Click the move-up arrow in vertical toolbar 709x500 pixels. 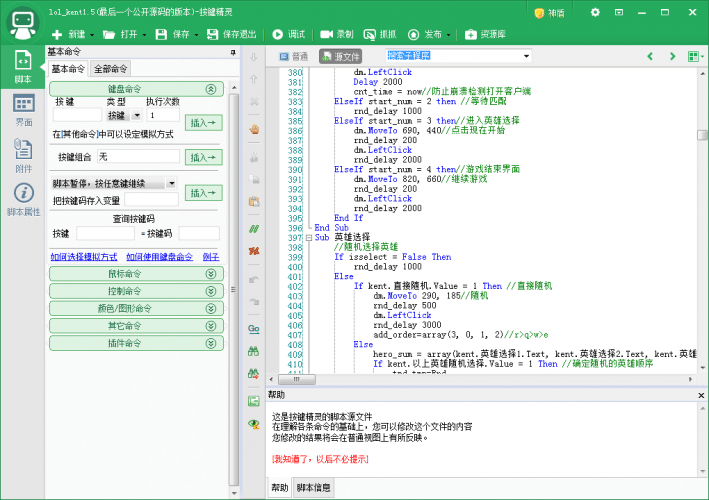[254, 79]
